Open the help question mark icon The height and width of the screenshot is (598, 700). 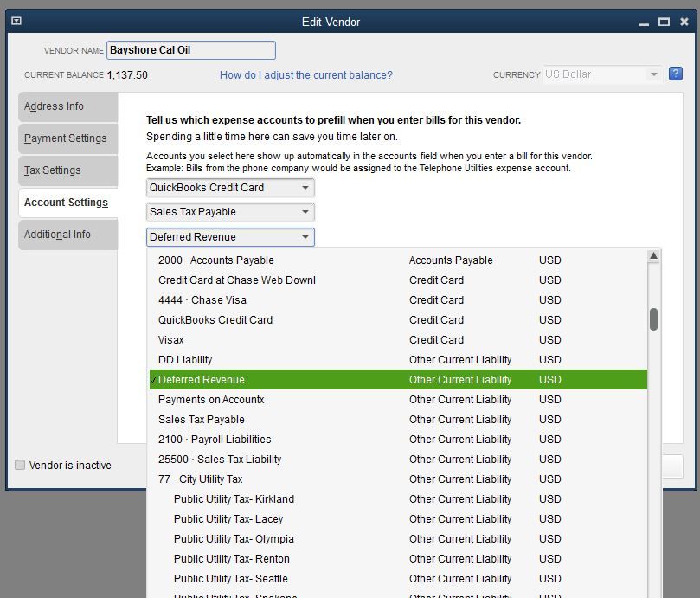tap(676, 74)
